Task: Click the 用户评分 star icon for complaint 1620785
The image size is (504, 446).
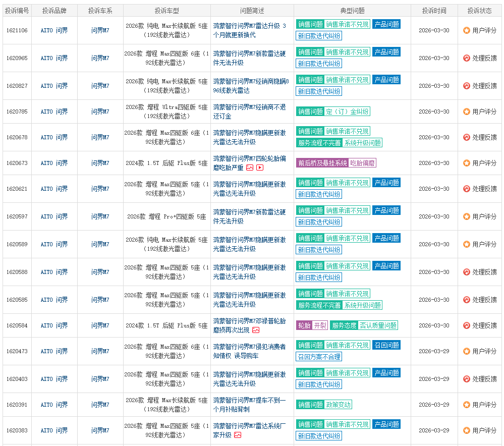Action: click(467, 111)
